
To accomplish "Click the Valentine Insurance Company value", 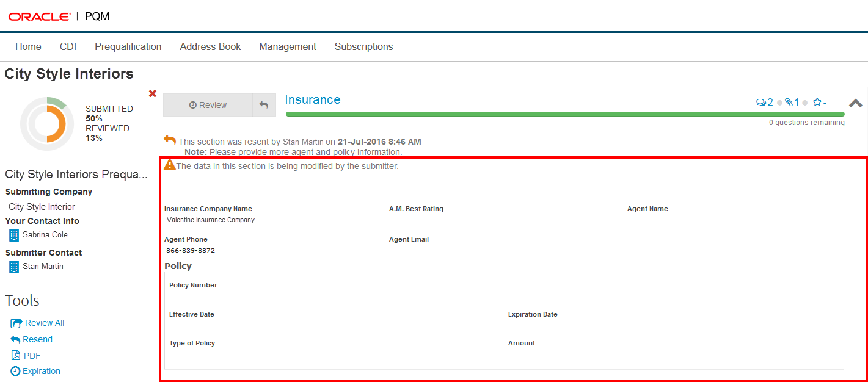I will (211, 220).
